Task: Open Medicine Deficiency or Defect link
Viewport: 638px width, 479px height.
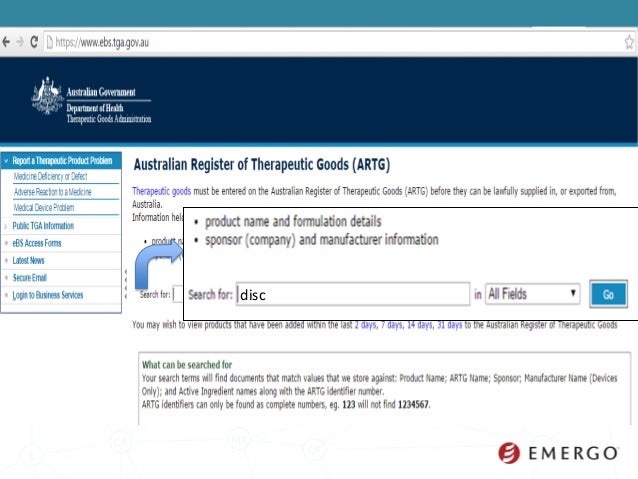Action: click(50, 176)
